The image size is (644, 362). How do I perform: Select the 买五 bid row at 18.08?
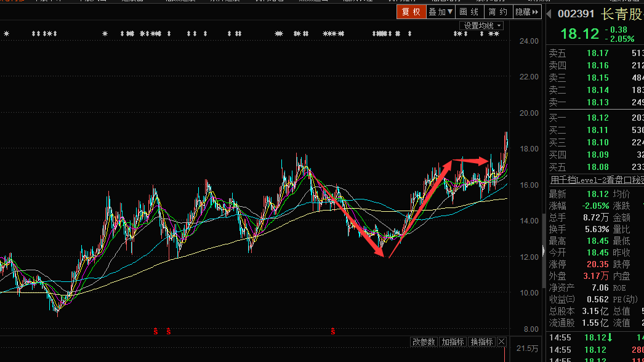597,167
